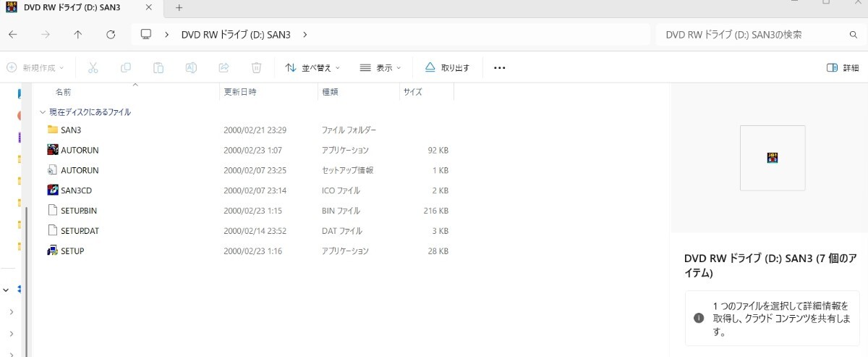
Task: Click the date 2000/02/23 1:07
Action: coord(252,150)
